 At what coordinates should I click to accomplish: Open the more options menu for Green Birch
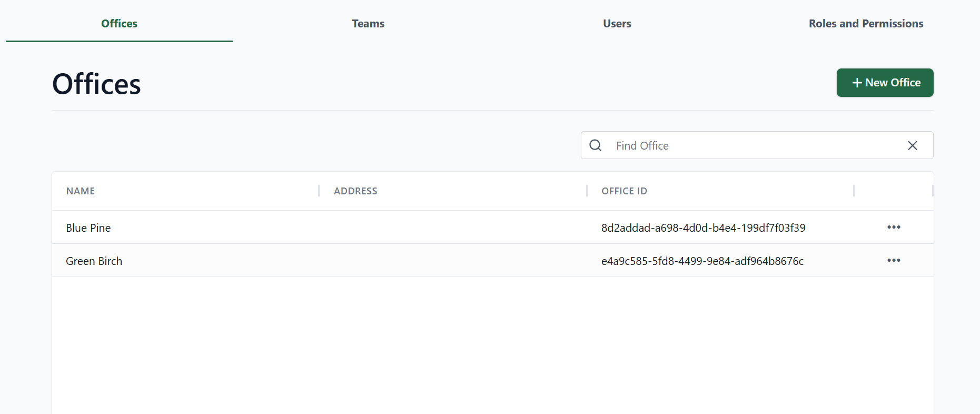(894, 260)
